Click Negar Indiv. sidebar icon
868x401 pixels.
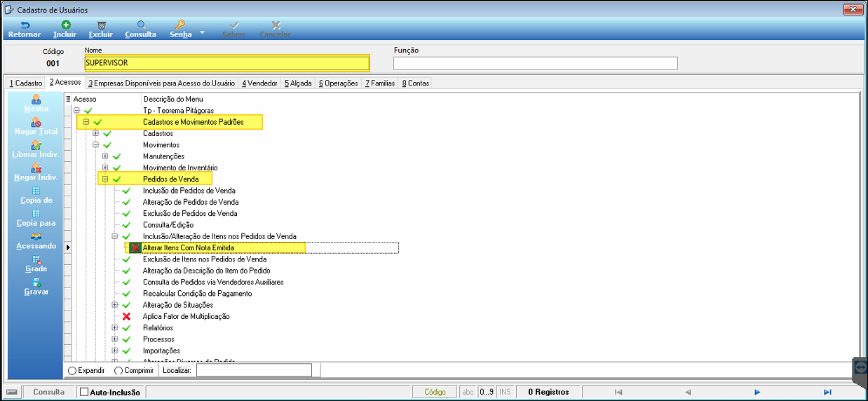pos(36,168)
